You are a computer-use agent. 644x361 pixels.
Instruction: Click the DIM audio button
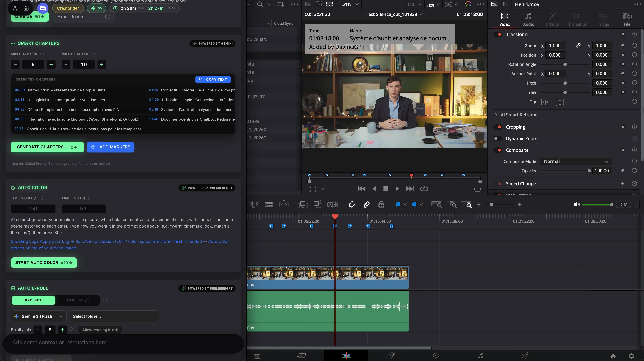click(x=623, y=205)
